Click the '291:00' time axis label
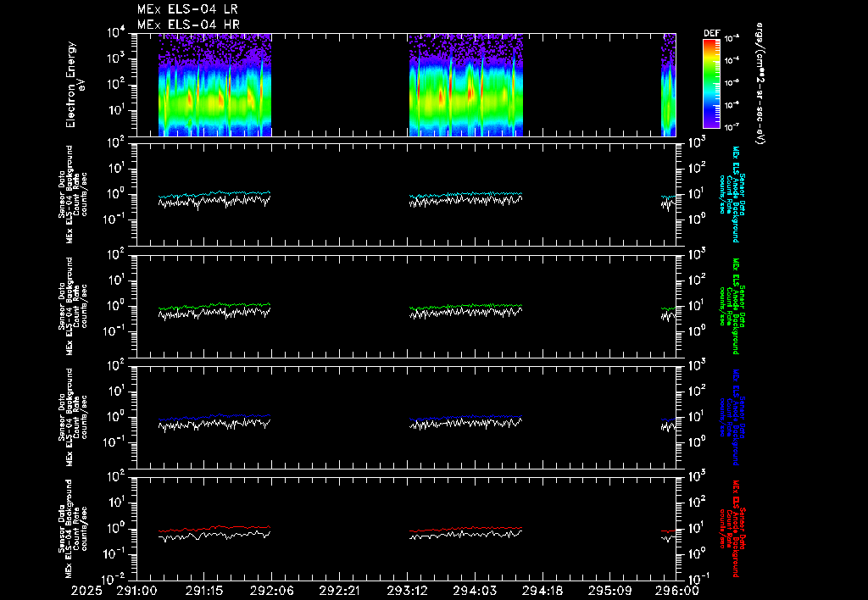This screenshot has width=868, height=600. click(136, 592)
